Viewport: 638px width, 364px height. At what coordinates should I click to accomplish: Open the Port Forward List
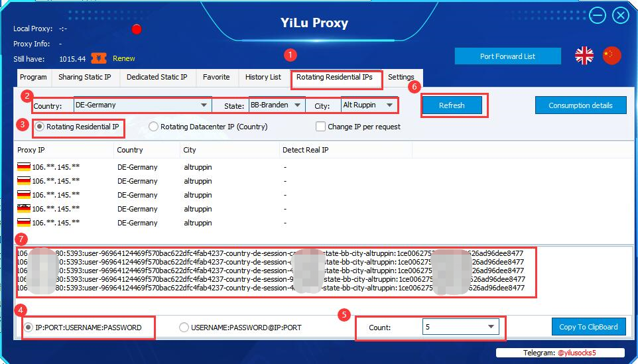508,56
